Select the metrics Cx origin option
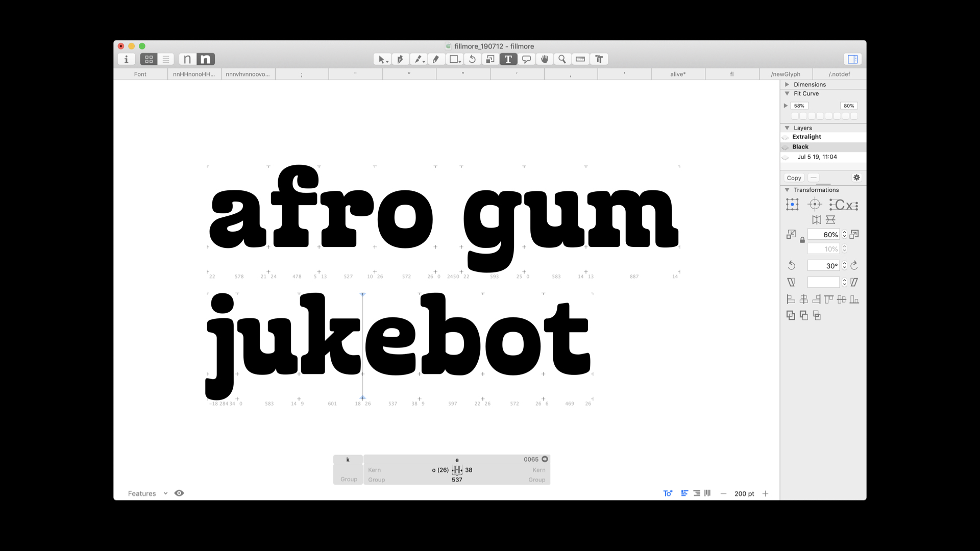The width and height of the screenshot is (980, 551). point(844,205)
